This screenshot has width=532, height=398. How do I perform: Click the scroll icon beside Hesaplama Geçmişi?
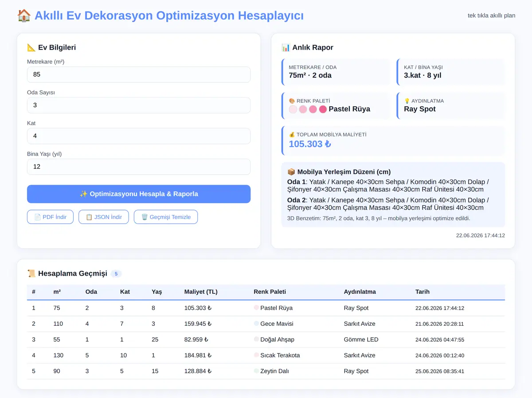31,273
